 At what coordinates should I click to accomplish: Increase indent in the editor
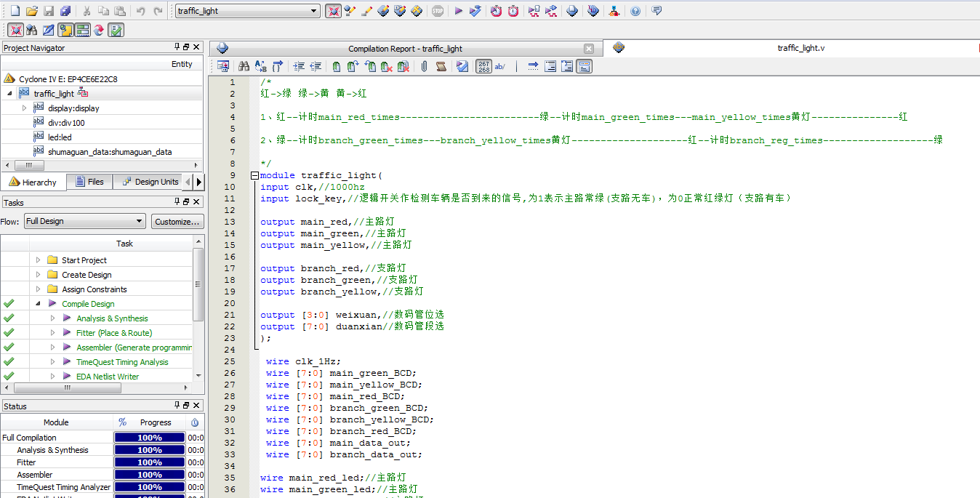point(299,66)
